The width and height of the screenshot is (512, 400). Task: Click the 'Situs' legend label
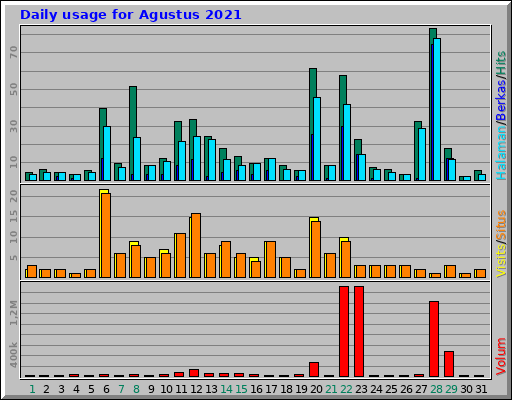tap(501, 225)
